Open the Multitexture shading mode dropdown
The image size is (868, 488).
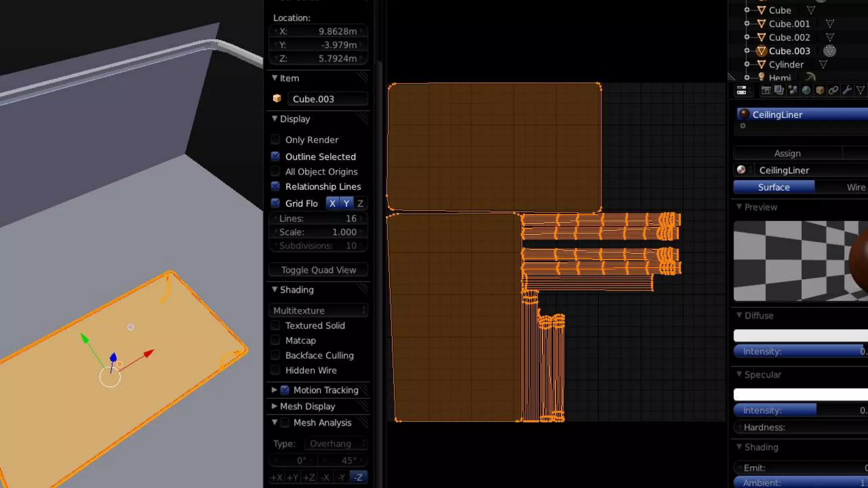[318, 311]
